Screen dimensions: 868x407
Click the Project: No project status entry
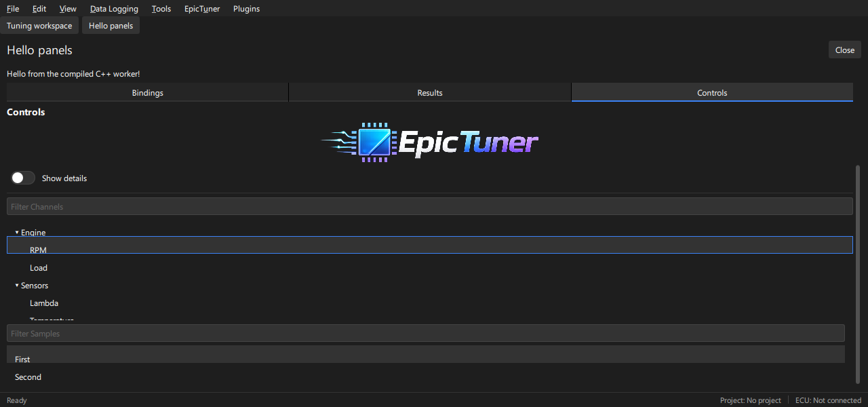751,400
